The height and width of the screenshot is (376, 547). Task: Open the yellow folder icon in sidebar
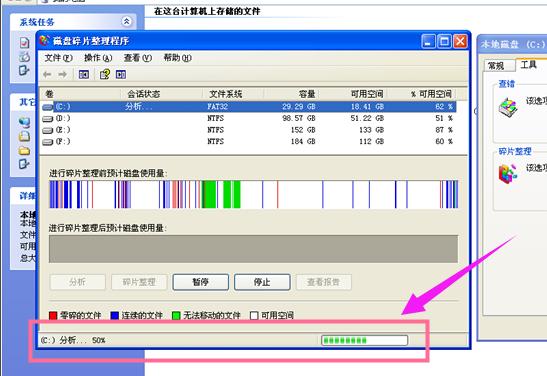coord(24,151)
